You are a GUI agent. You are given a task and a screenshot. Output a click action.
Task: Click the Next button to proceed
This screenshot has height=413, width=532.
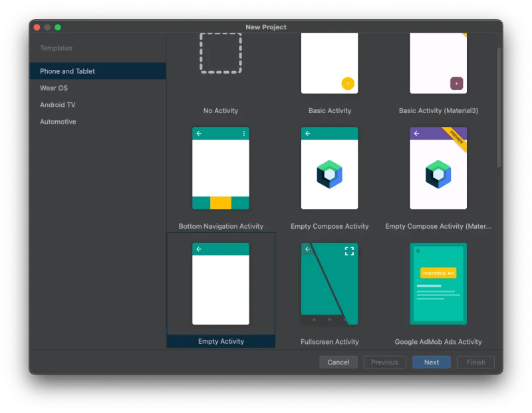(431, 362)
